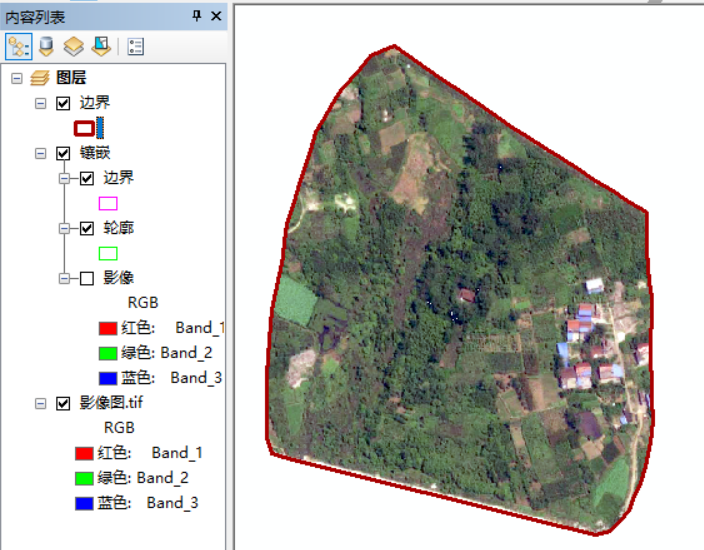704x550 pixels.
Task: Click List By Drawing Order icon
Action: pyautogui.click(x=18, y=46)
